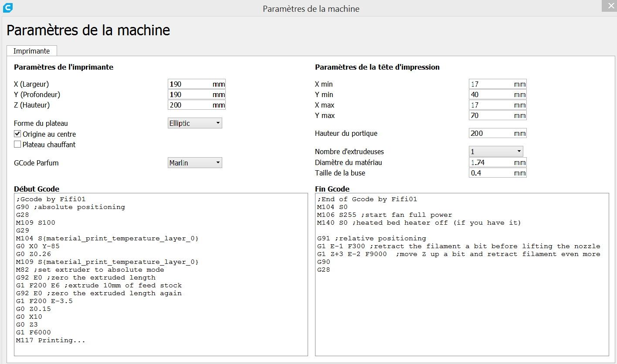Click the ';Gcode by Fifi01' line
Image resolution: width=617 pixels, height=364 pixels.
(x=51, y=199)
